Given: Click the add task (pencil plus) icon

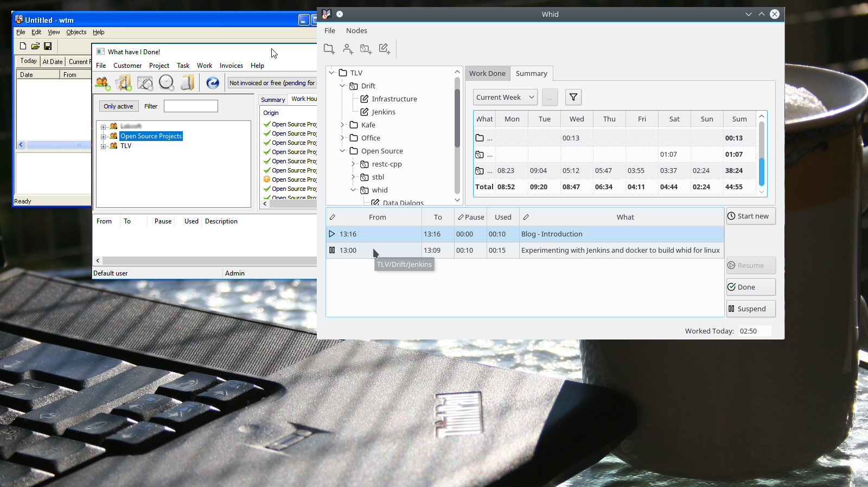Looking at the screenshot, I should (384, 49).
